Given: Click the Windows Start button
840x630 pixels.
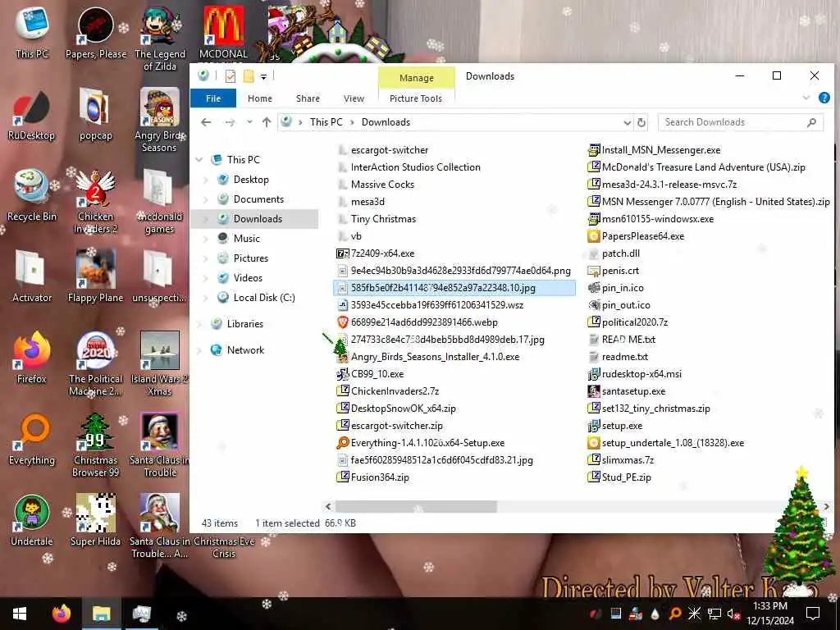Looking at the screenshot, I should (20, 614).
